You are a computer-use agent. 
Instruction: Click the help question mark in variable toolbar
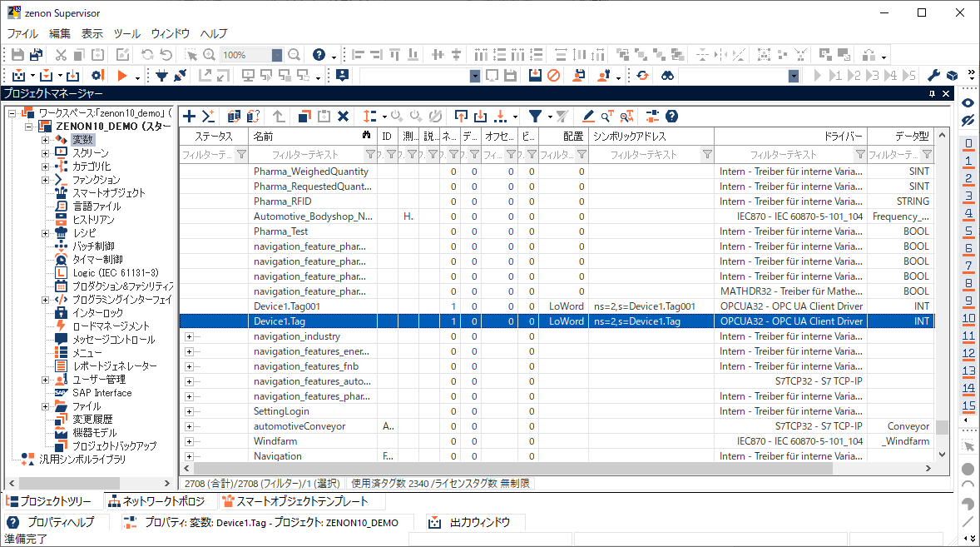(x=671, y=117)
